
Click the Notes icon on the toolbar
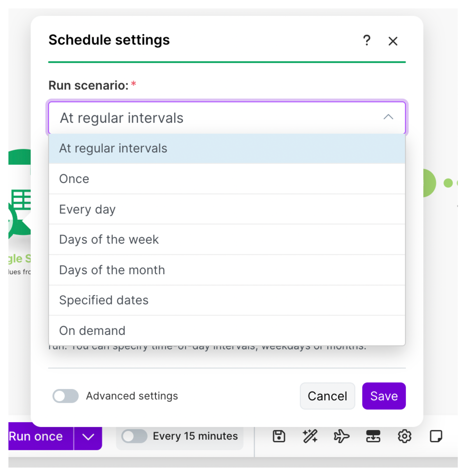click(436, 436)
